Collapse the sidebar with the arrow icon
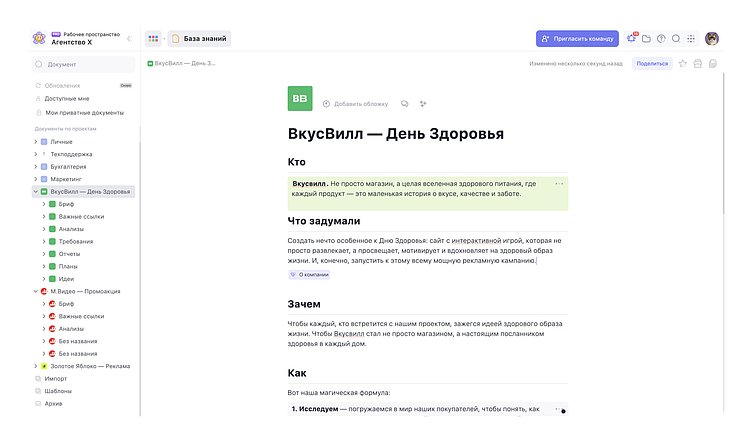The image size is (751, 443). (x=129, y=38)
